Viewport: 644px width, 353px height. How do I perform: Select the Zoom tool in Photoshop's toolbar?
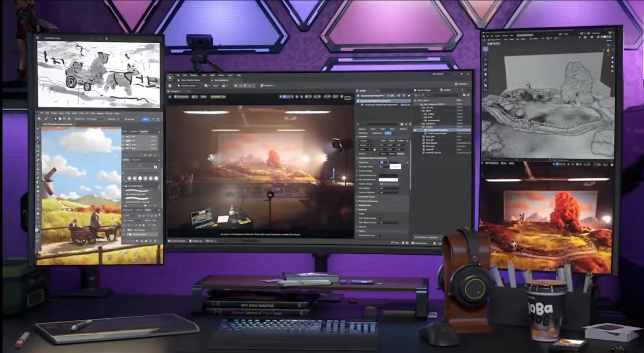[x=38, y=217]
